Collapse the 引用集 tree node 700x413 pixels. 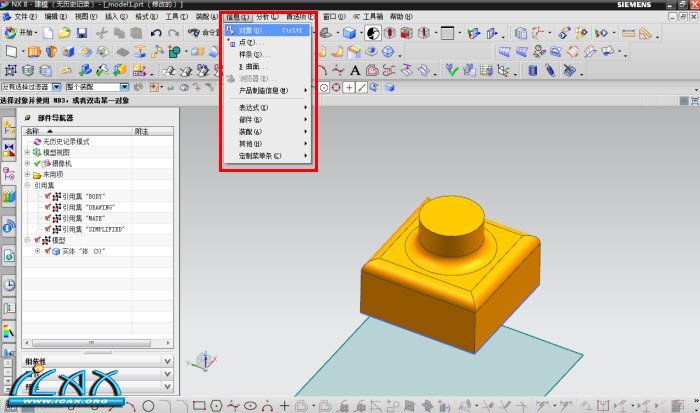tap(27, 185)
